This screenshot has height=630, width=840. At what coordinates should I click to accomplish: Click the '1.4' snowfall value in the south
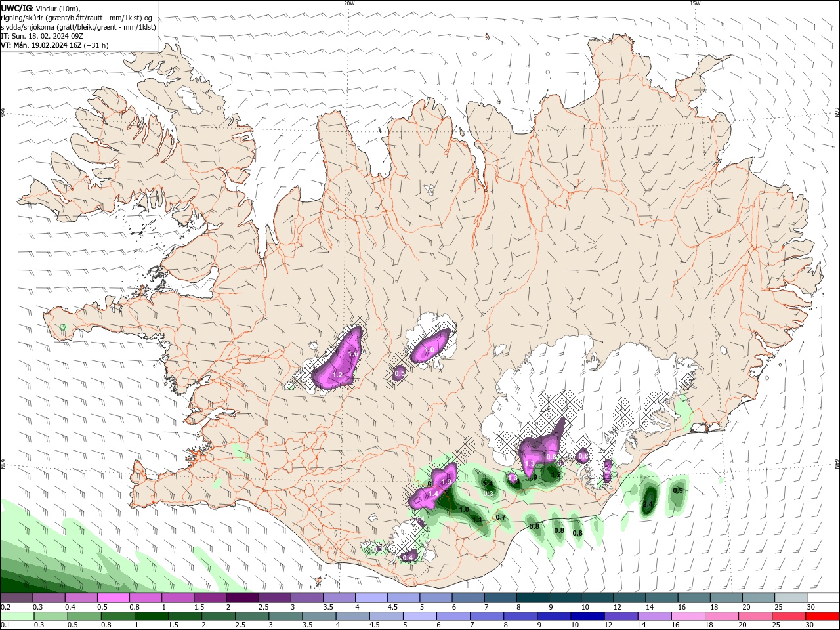click(433, 493)
